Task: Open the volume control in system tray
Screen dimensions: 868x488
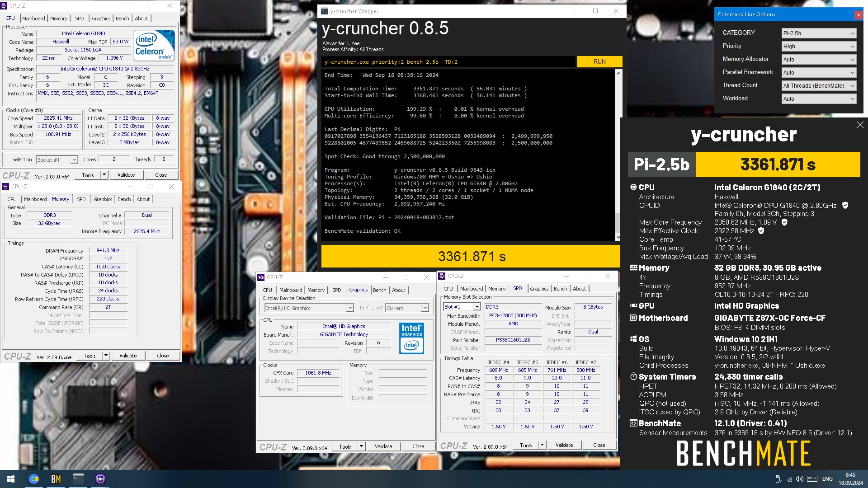Action: (x=800, y=479)
